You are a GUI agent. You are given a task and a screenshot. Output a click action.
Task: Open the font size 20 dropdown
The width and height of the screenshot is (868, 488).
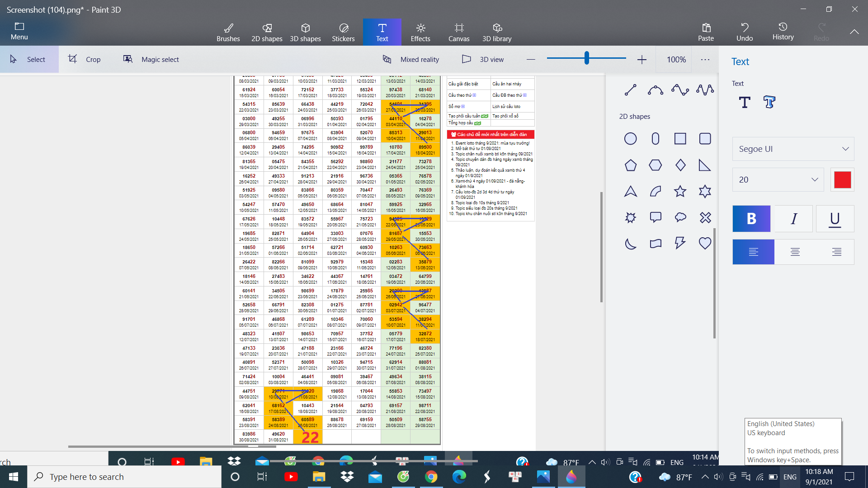[x=778, y=180]
